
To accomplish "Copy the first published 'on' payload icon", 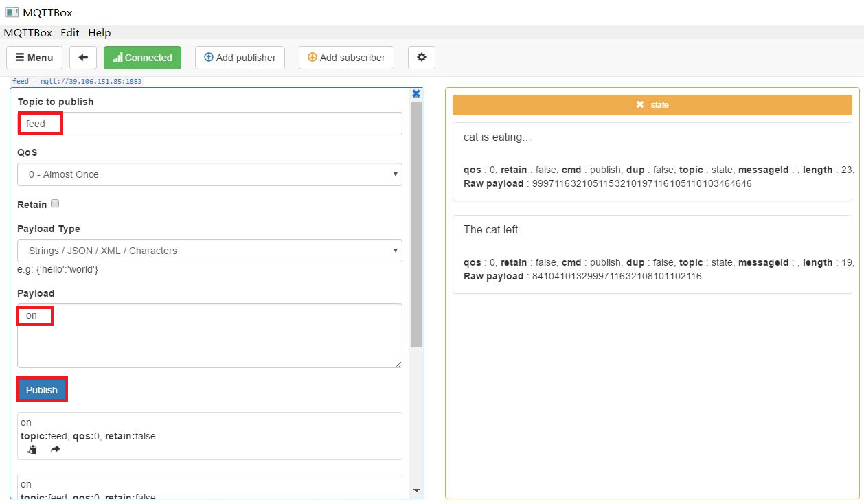I will (32, 450).
